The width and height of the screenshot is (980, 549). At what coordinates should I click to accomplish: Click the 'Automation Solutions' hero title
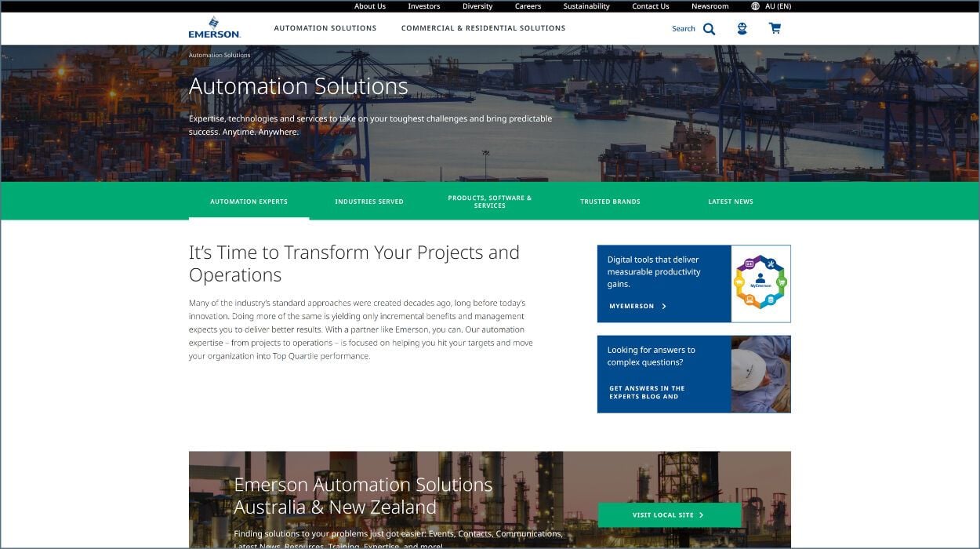[x=299, y=86]
